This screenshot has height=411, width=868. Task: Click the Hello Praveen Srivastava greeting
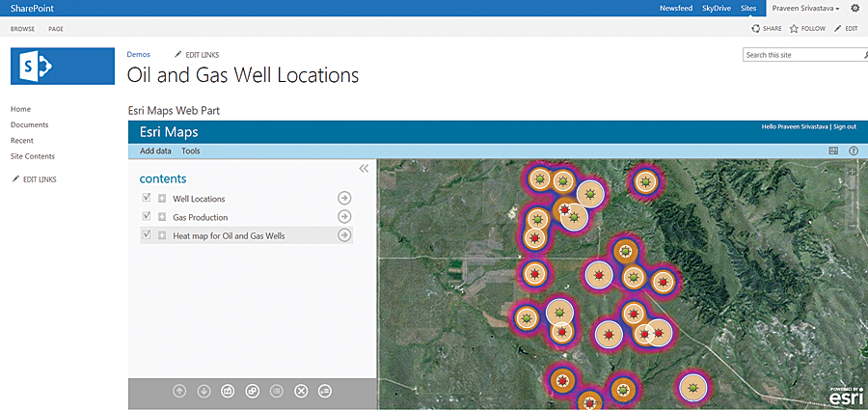pyautogui.click(x=795, y=126)
